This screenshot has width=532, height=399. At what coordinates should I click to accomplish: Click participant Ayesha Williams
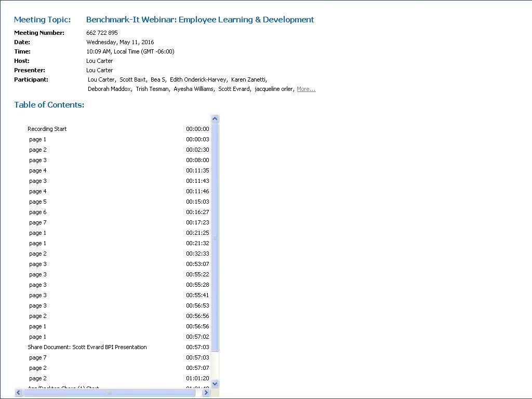[x=194, y=89]
